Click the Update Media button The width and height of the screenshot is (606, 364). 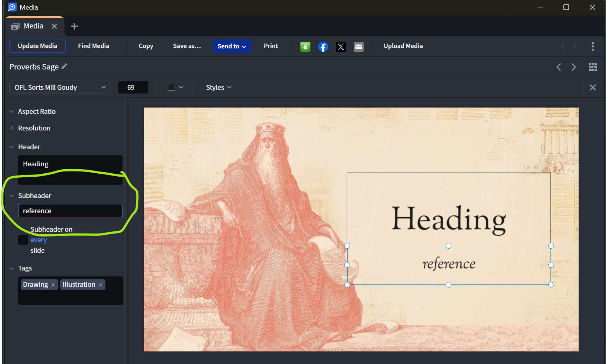37,46
